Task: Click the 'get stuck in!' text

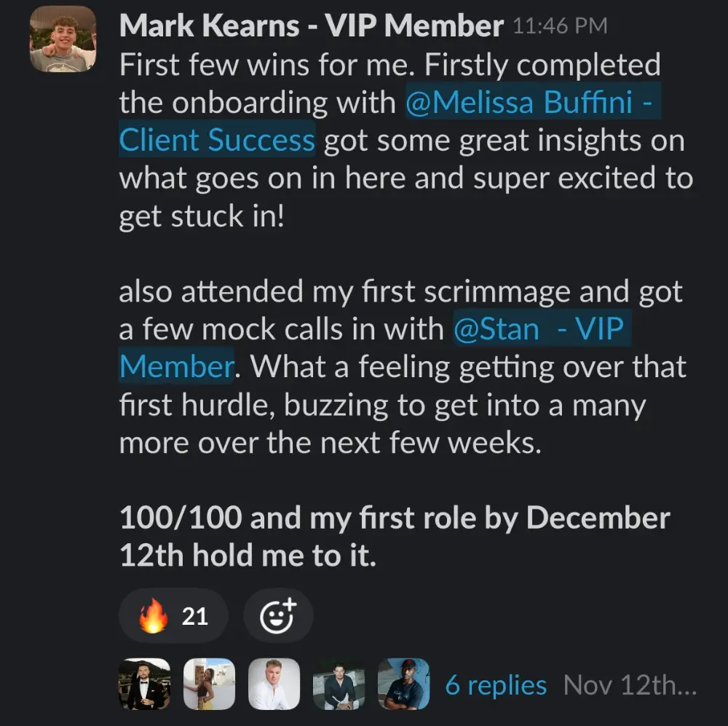Action: pos(201,216)
